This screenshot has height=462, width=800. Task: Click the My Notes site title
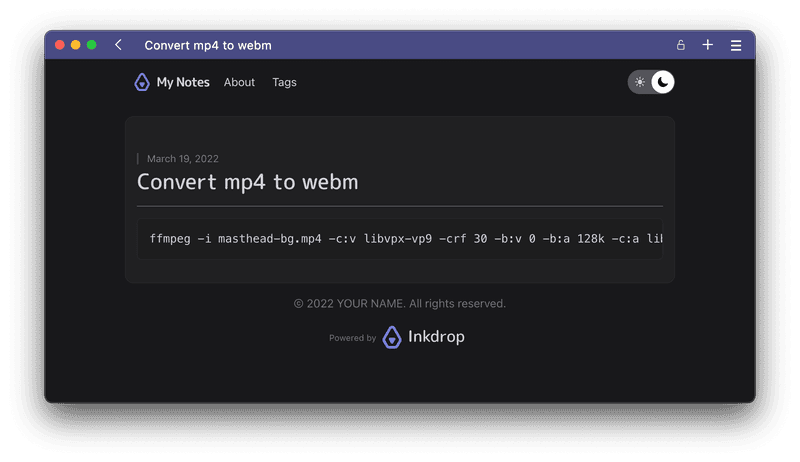pyautogui.click(x=183, y=82)
